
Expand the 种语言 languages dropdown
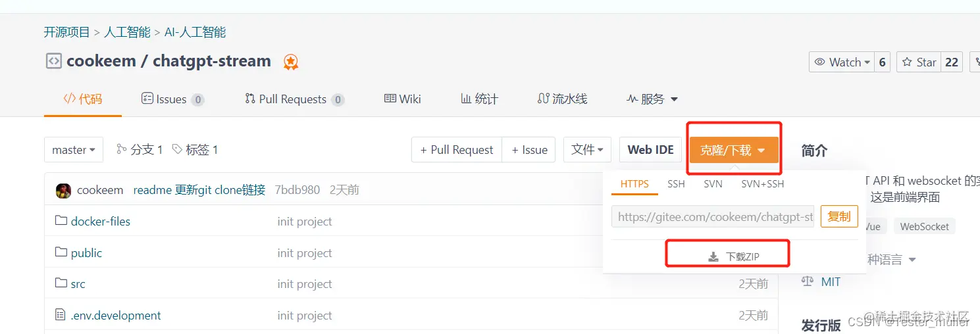(891, 260)
